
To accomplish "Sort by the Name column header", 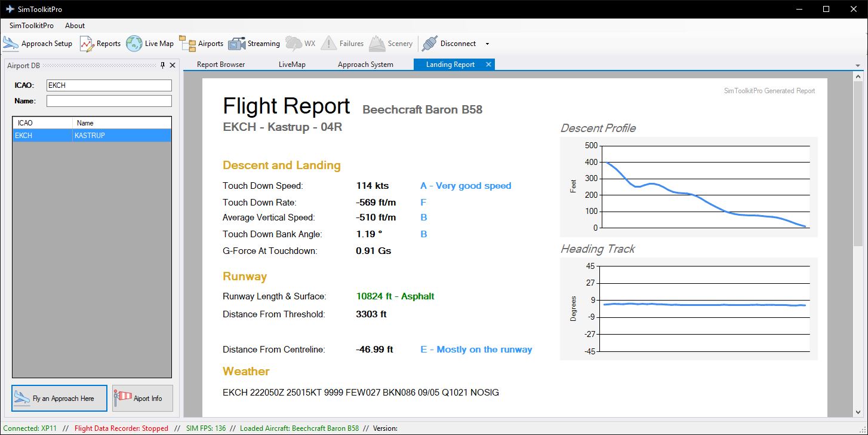I will click(x=122, y=122).
